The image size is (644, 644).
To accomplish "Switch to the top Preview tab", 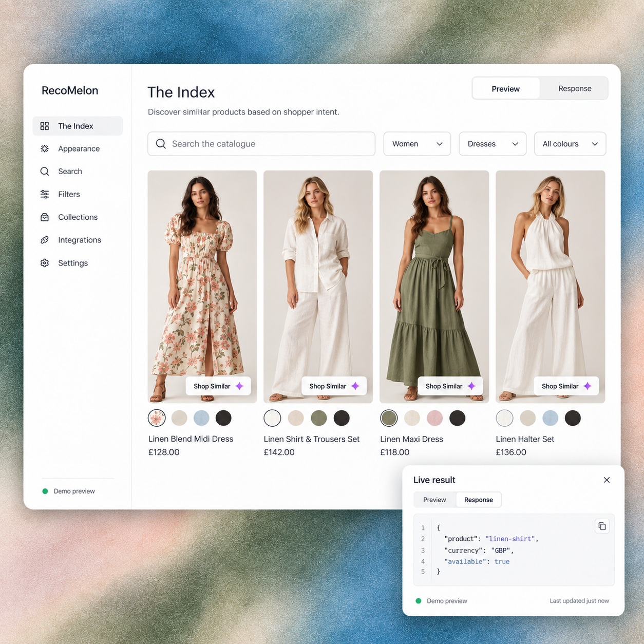I will pyautogui.click(x=506, y=89).
